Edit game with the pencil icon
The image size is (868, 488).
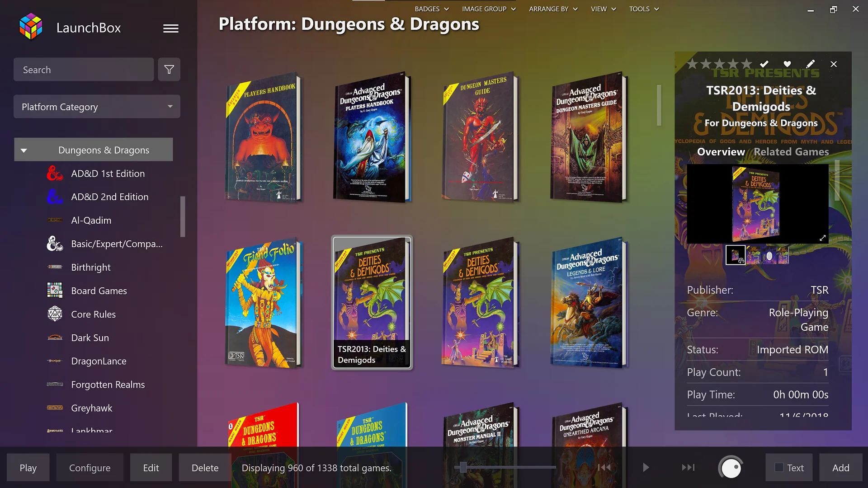(811, 64)
